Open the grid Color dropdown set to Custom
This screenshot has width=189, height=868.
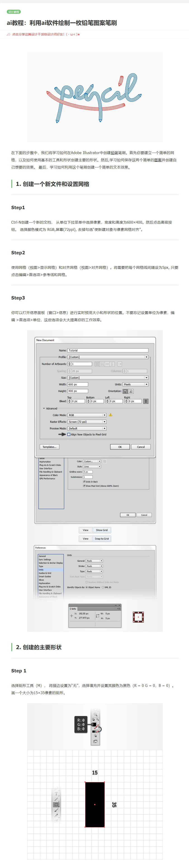click(x=92, y=461)
